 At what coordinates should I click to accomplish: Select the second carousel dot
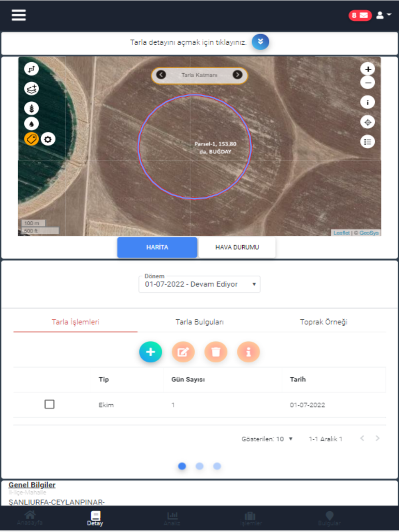(199, 466)
